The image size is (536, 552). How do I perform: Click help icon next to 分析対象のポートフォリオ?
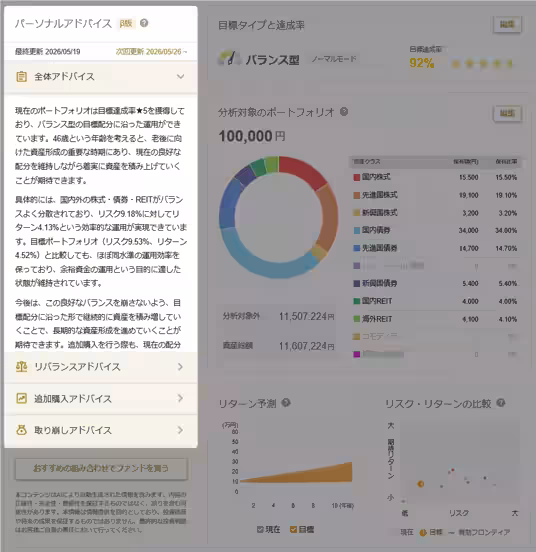(x=344, y=112)
